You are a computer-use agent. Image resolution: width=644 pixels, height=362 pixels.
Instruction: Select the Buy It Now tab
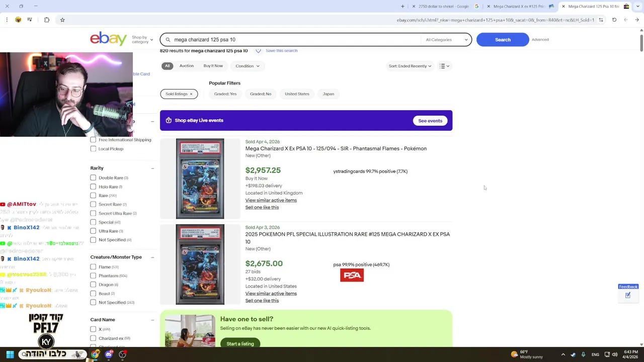click(213, 66)
